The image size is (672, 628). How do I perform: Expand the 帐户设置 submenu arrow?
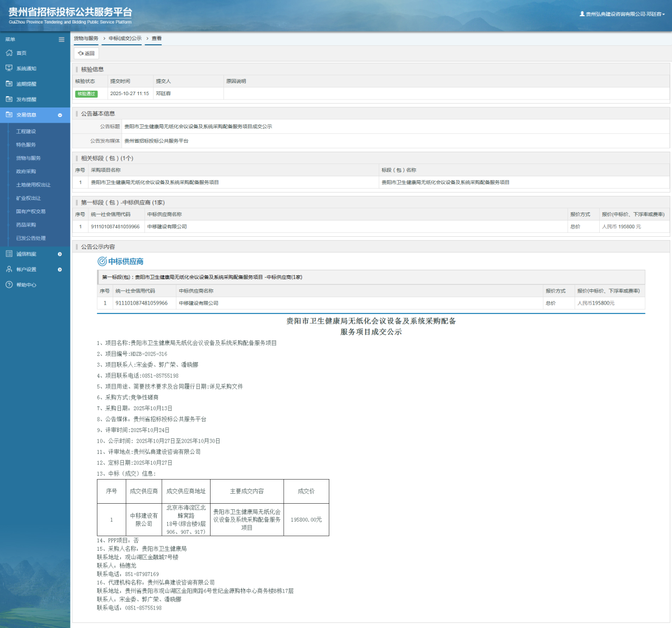point(60,270)
